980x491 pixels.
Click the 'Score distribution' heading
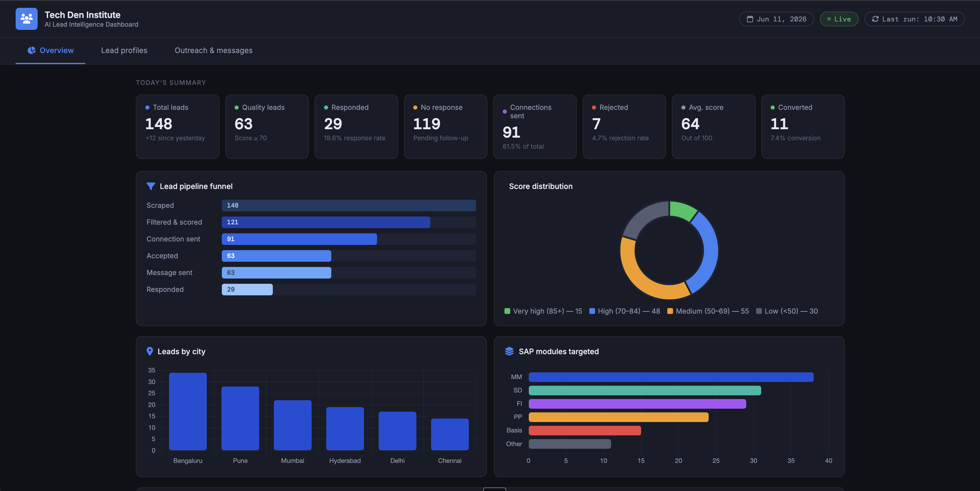point(541,186)
